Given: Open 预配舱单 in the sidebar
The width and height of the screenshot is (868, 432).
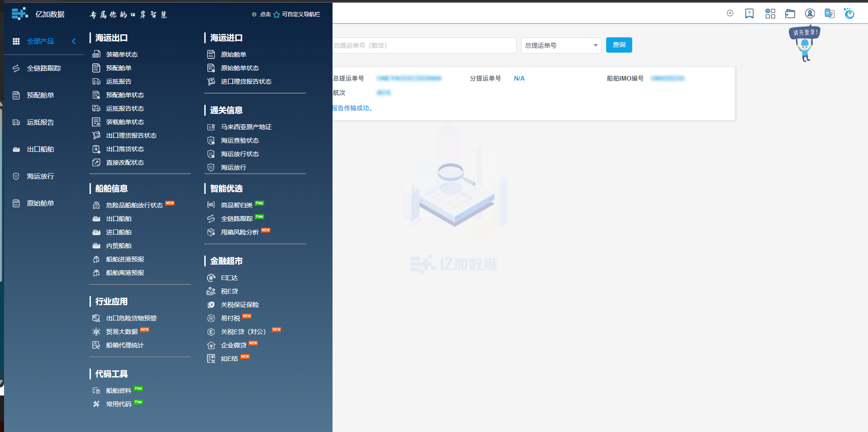Looking at the screenshot, I should [40, 95].
